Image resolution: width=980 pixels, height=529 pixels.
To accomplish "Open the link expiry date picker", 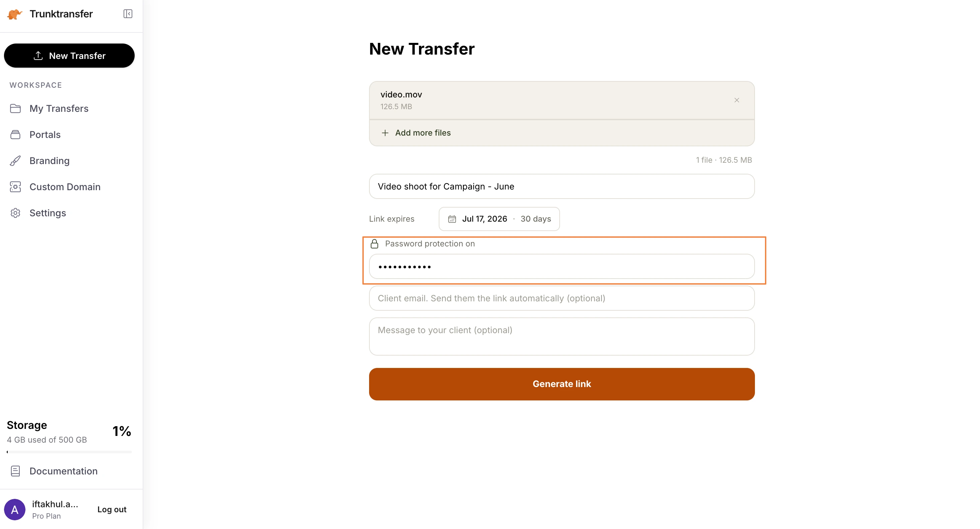I will 499,219.
